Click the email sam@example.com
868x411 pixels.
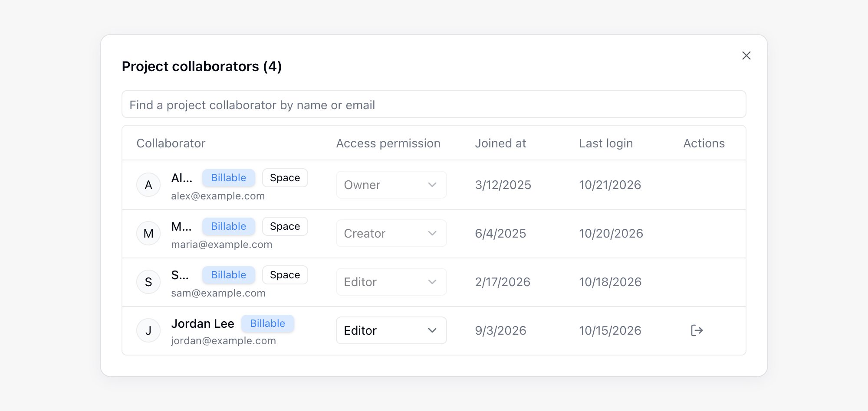point(218,293)
